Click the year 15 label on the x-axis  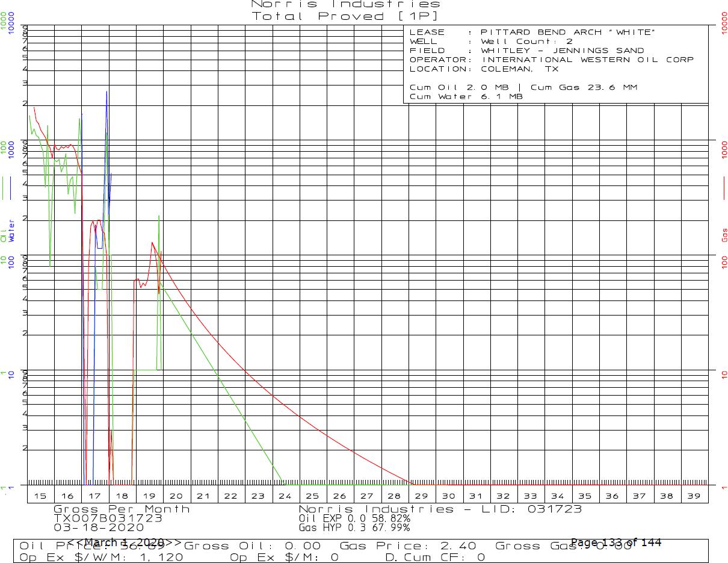pos(40,496)
